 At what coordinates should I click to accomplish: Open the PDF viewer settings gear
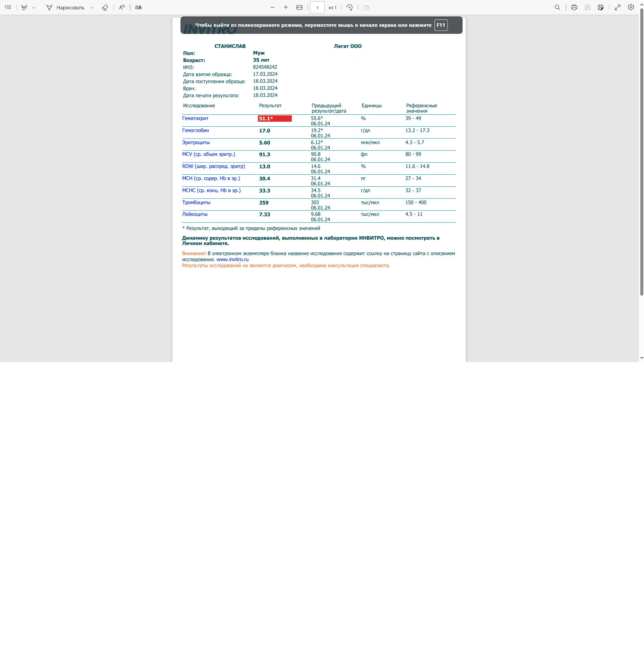(631, 7)
